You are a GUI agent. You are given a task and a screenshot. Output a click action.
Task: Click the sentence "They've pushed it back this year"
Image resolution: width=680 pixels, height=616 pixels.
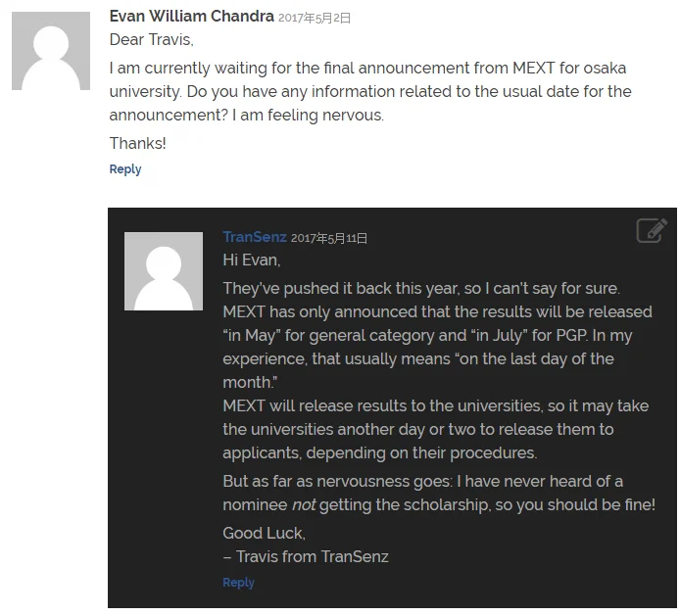click(x=341, y=289)
